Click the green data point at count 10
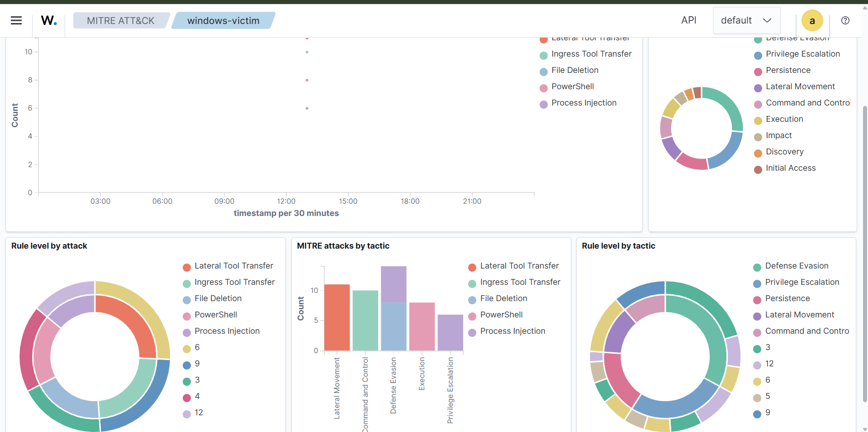Screen dimensions: 868x432 coord(307,52)
